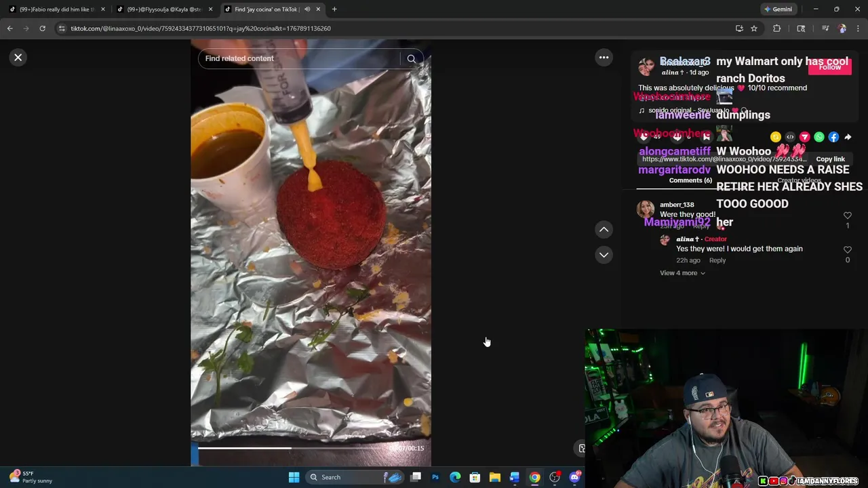
Task: Reply to alina's creator comment
Action: pos(717,260)
